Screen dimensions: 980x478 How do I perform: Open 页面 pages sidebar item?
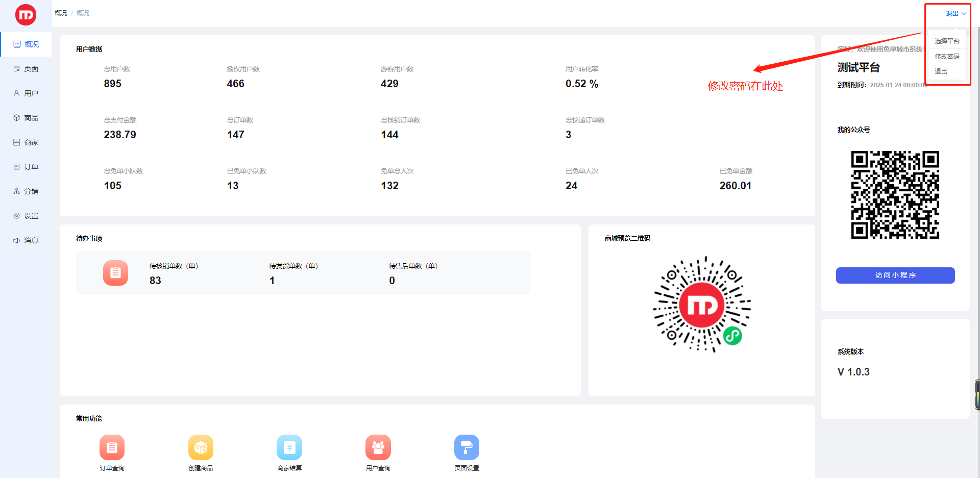click(x=26, y=69)
